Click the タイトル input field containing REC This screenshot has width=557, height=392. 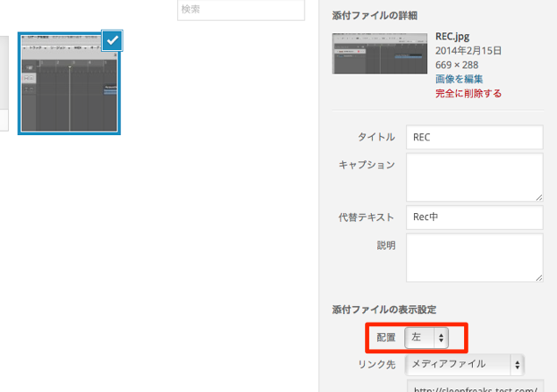click(475, 137)
